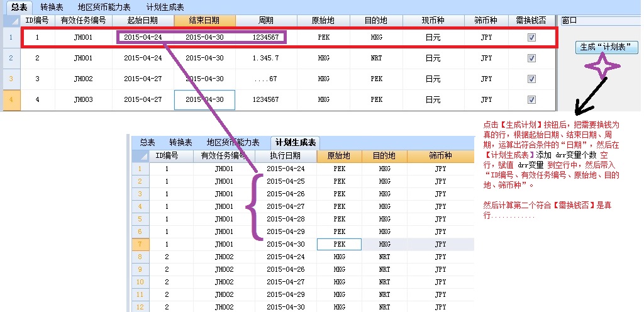Screen dimensions: 644x312
Task: Click the 2015-04-26 cell in lower row 3
Action: click(286, 194)
